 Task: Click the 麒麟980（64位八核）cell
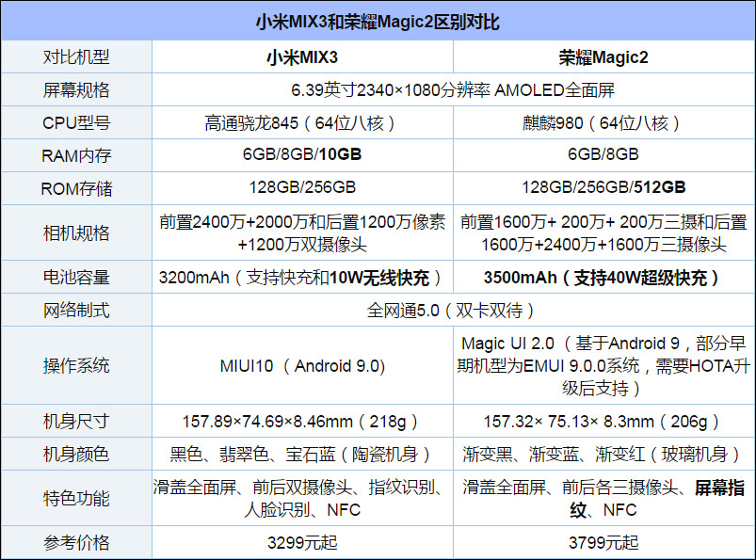[x=603, y=123]
